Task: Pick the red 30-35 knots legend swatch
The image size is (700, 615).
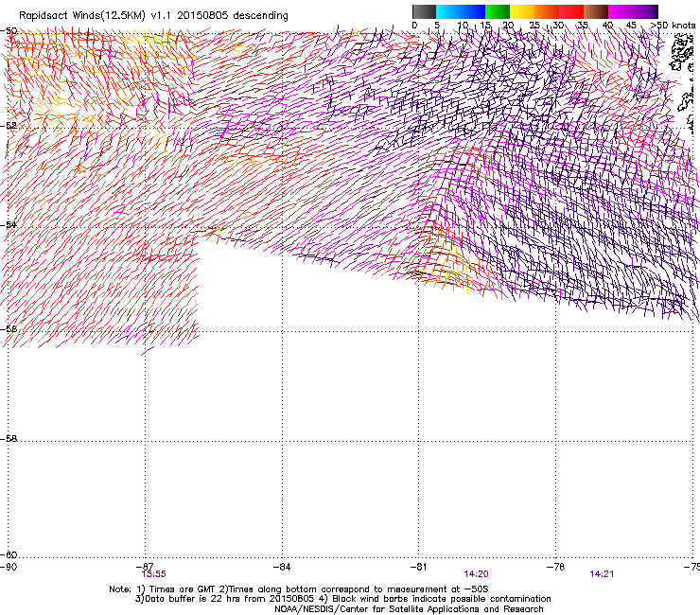Action: click(x=571, y=11)
